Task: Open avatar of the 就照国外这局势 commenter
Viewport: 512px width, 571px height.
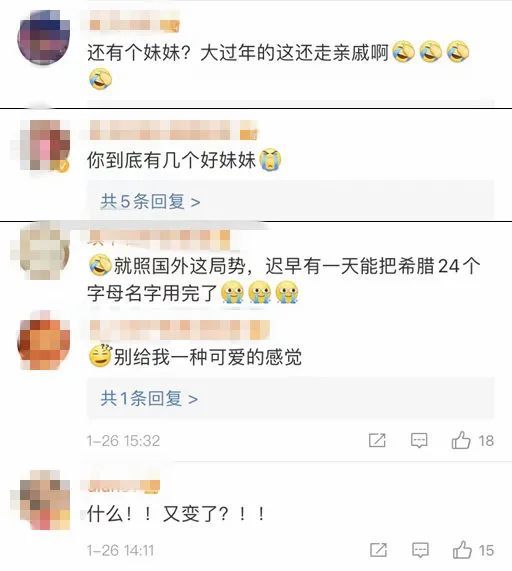Action: click(44, 252)
